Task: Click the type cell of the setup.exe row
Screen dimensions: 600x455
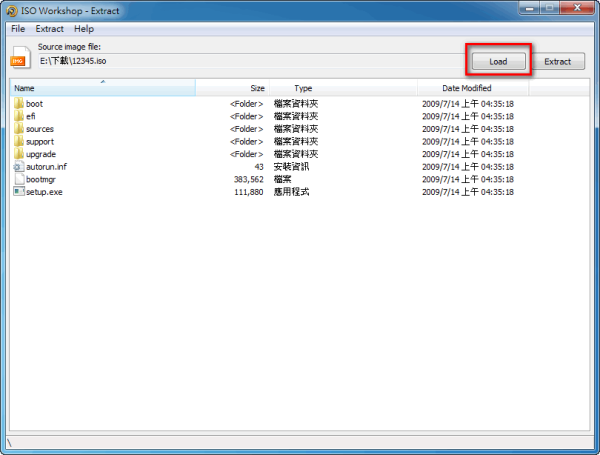Action: [291, 192]
